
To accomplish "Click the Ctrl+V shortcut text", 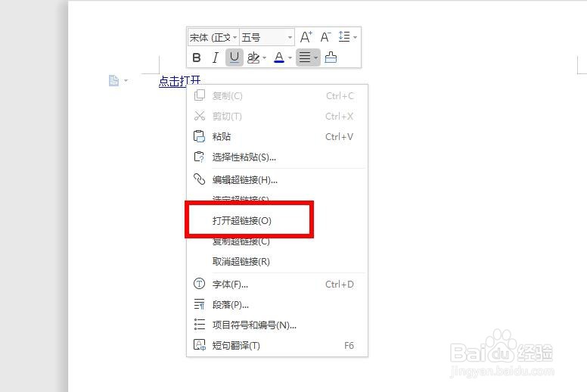I will click(339, 137).
